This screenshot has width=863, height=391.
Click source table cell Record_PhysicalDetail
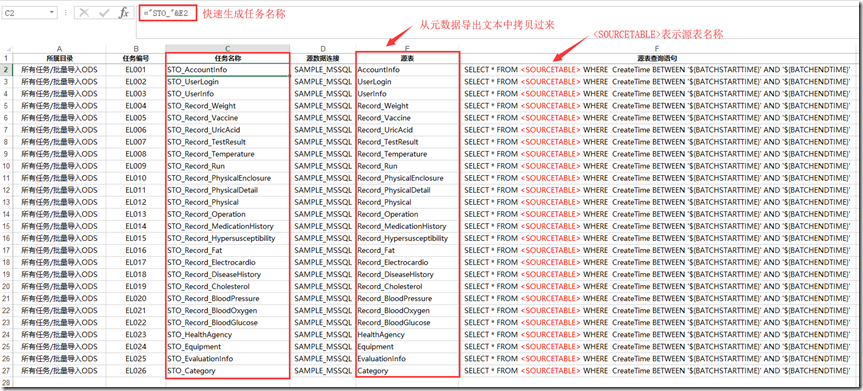point(407,190)
